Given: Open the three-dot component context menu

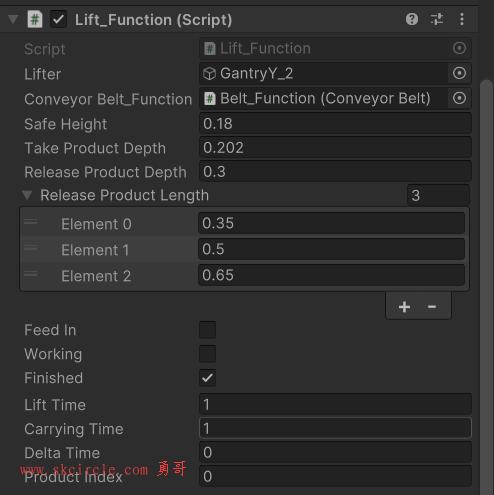Looking at the screenshot, I should tap(462, 19).
